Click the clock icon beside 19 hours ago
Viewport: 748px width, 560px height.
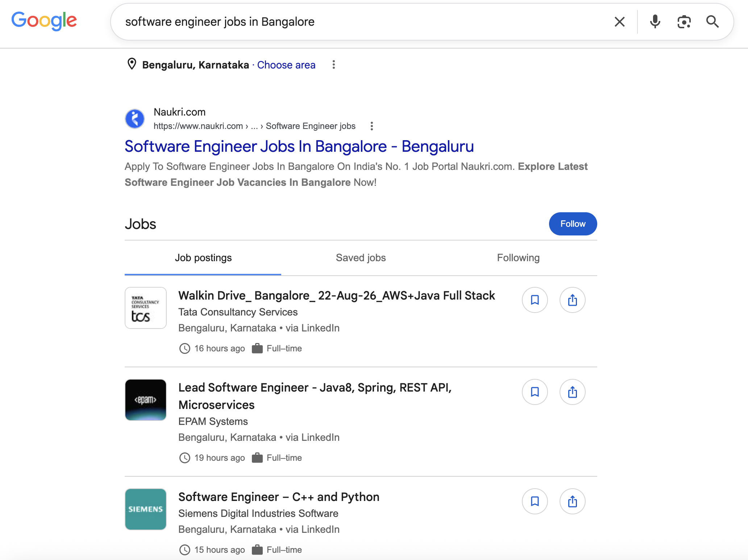185,458
